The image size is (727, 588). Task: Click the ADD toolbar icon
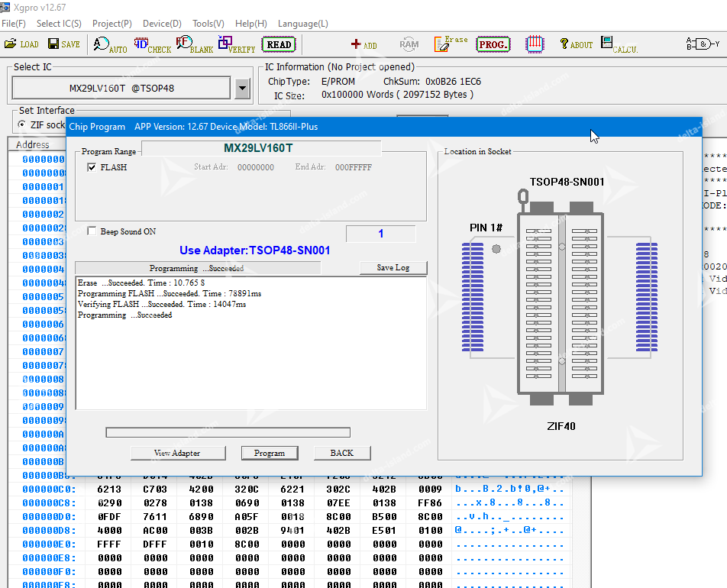[364, 44]
